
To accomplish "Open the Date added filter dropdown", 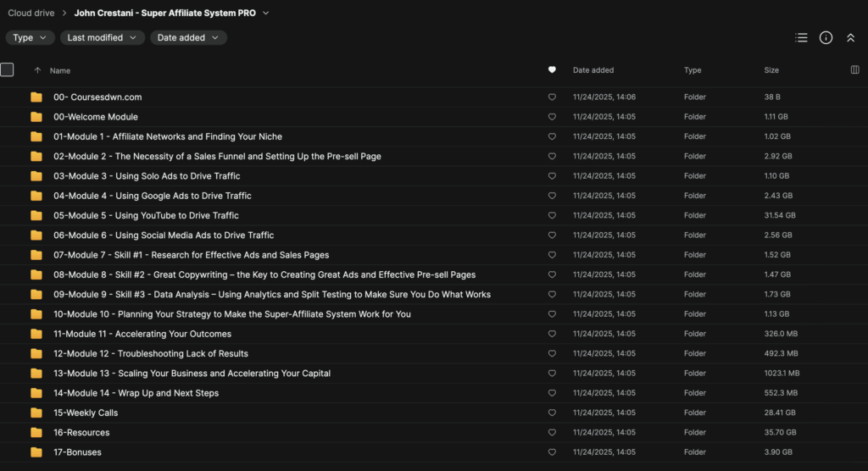I will [188, 37].
